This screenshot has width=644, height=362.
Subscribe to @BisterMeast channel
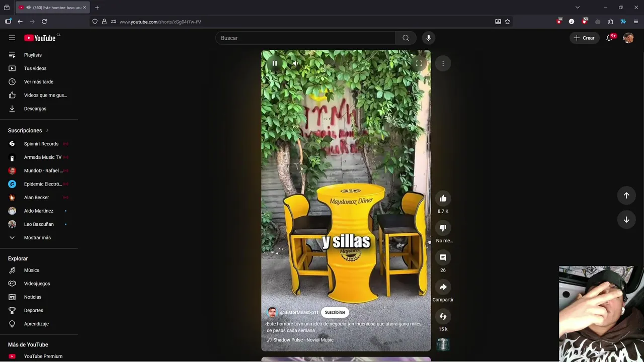pyautogui.click(x=335, y=312)
